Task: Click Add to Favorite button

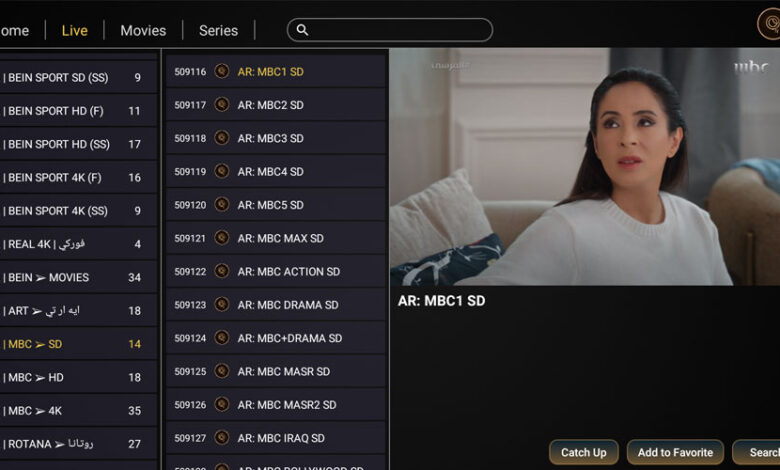Action: coord(675,452)
